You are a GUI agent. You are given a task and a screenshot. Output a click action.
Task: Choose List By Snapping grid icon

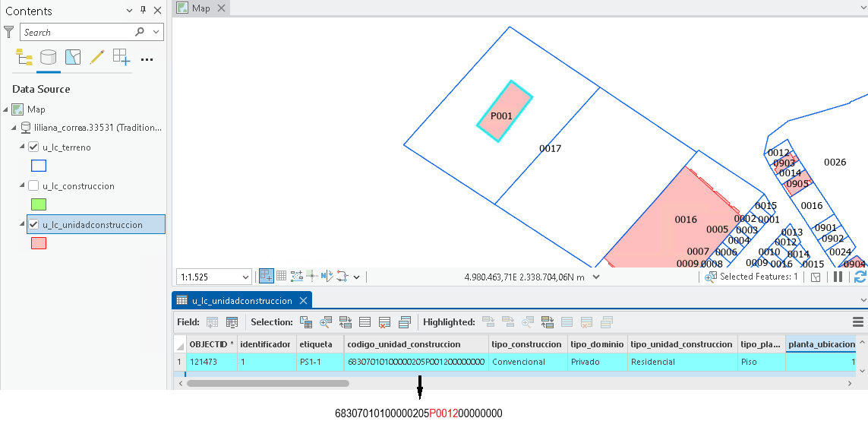pyautogui.click(x=122, y=57)
